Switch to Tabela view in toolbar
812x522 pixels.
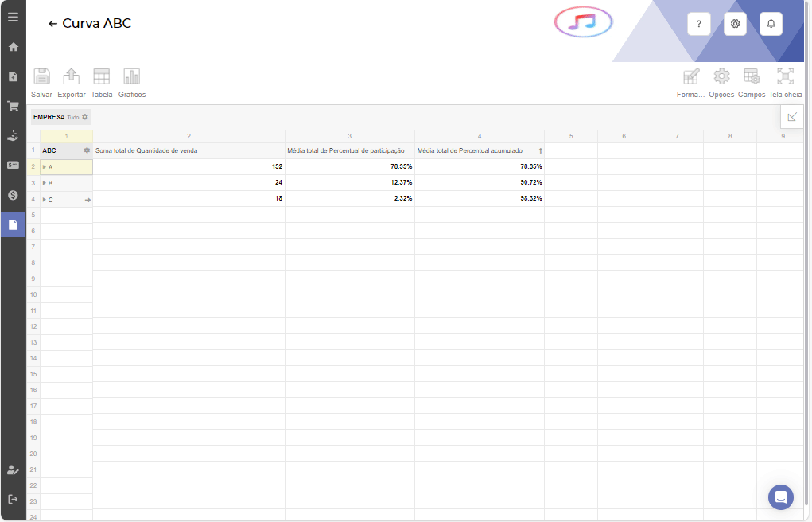(x=102, y=77)
